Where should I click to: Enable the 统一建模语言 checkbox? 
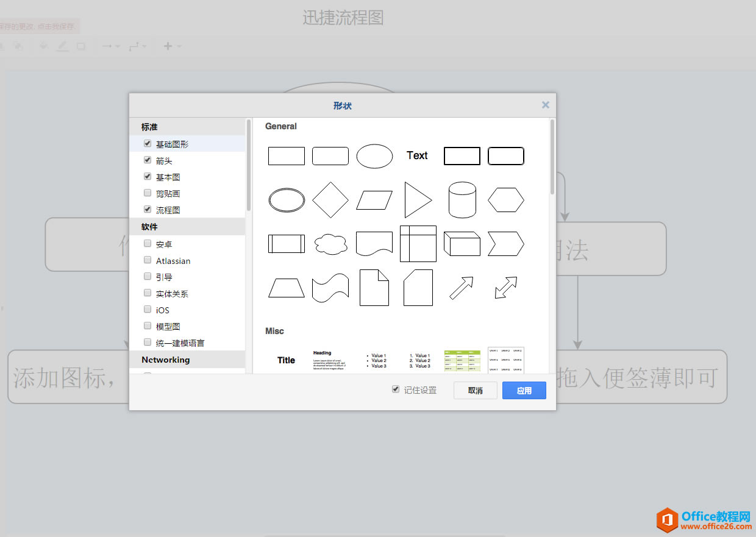[x=148, y=343]
